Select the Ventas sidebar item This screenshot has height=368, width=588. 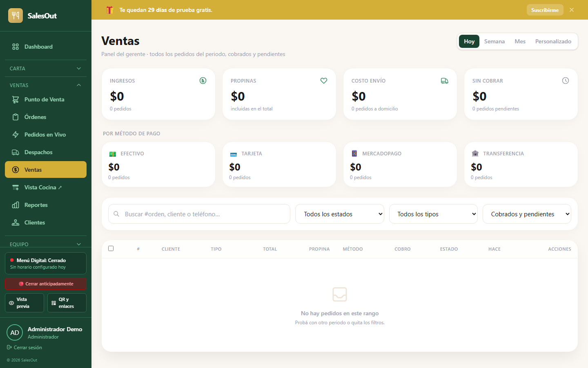tap(46, 170)
